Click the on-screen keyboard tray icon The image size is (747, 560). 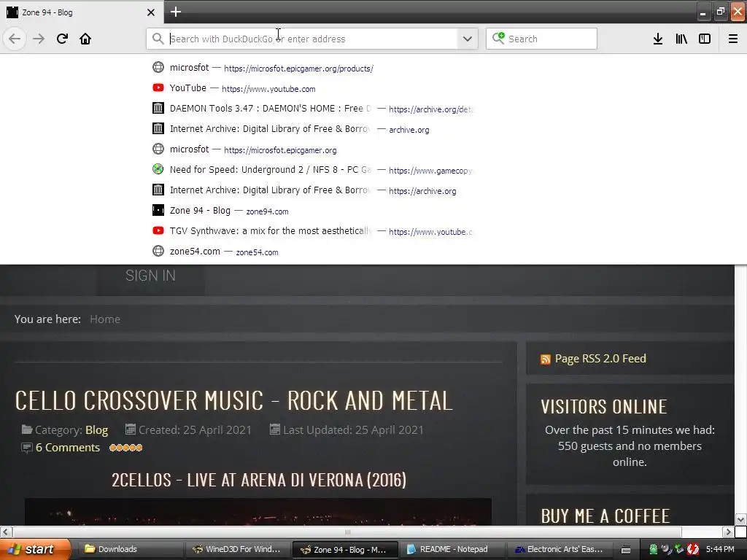(x=626, y=550)
